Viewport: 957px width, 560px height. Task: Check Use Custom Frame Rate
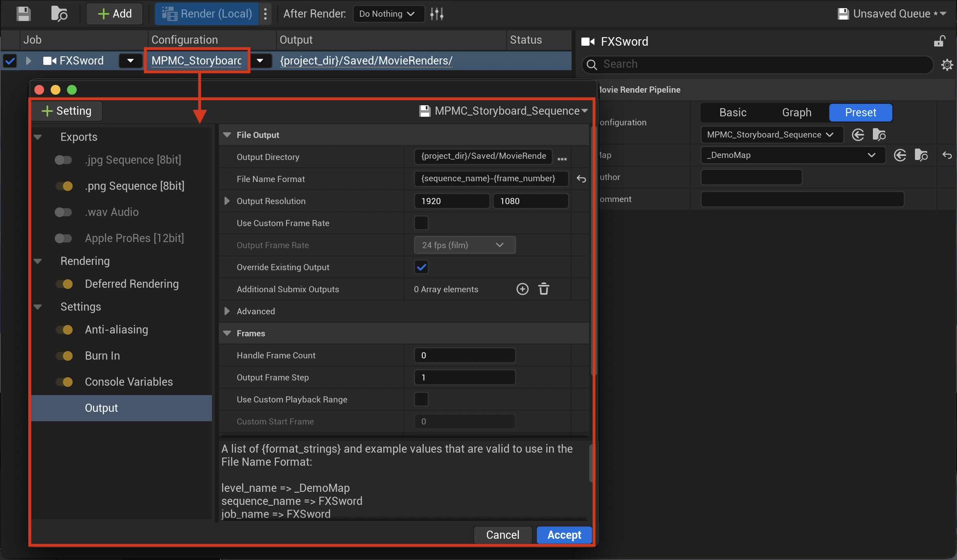coord(421,223)
